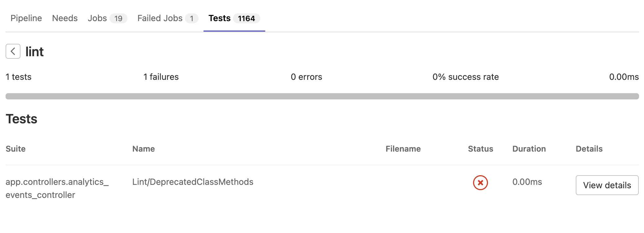Click the Status column header
Viewport: 644px width, 233px height.
[x=480, y=149]
